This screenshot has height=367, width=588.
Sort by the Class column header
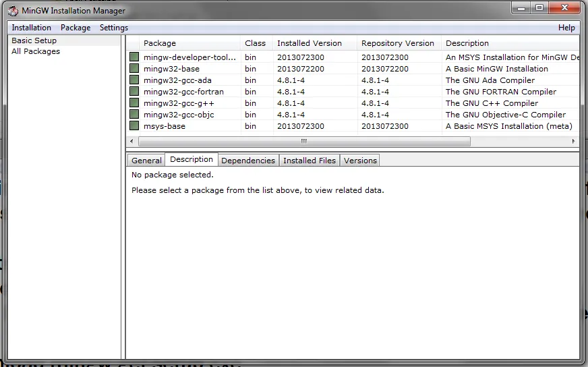256,43
